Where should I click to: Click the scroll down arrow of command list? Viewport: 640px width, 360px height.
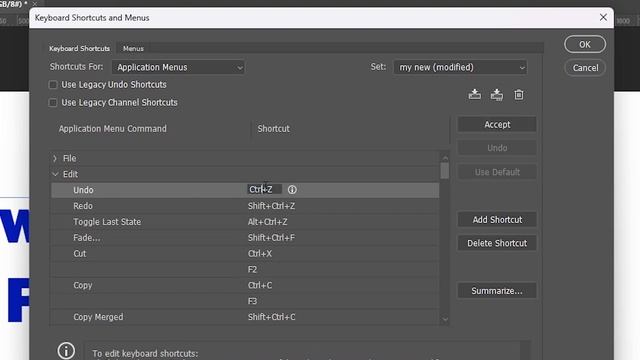pyautogui.click(x=445, y=319)
